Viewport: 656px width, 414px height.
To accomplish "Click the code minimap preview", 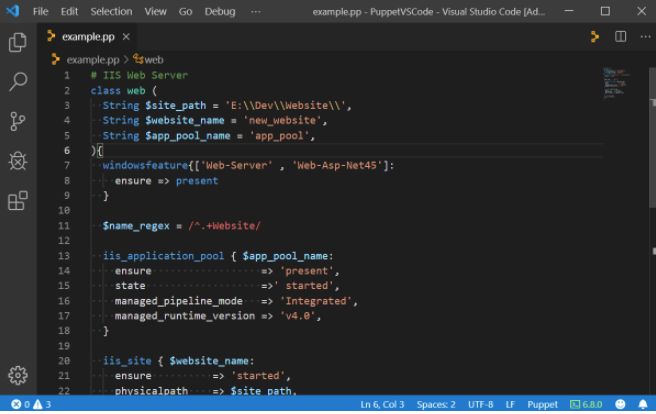I will [616, 83].
